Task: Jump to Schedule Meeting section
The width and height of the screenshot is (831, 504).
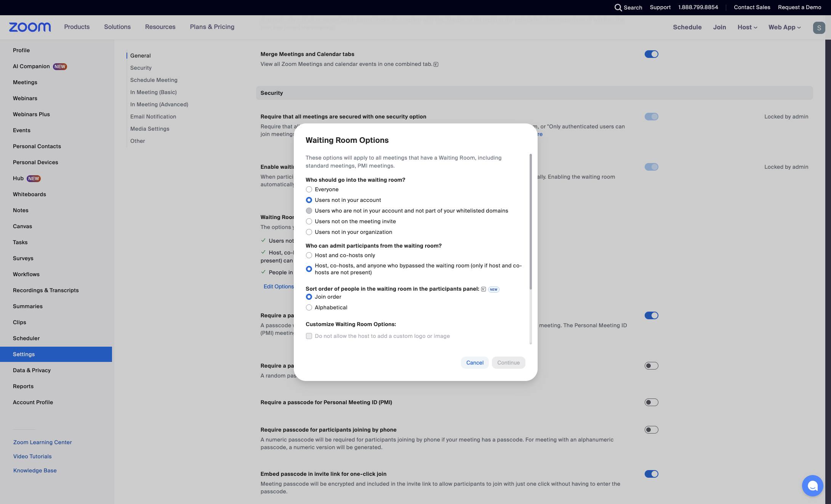Action: (154, 80)
